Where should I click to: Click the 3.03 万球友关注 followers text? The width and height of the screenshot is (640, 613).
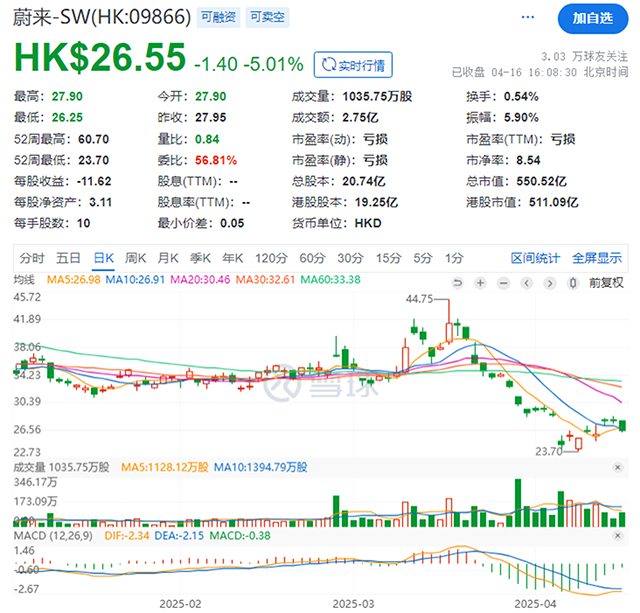click(x=584, y=56)
